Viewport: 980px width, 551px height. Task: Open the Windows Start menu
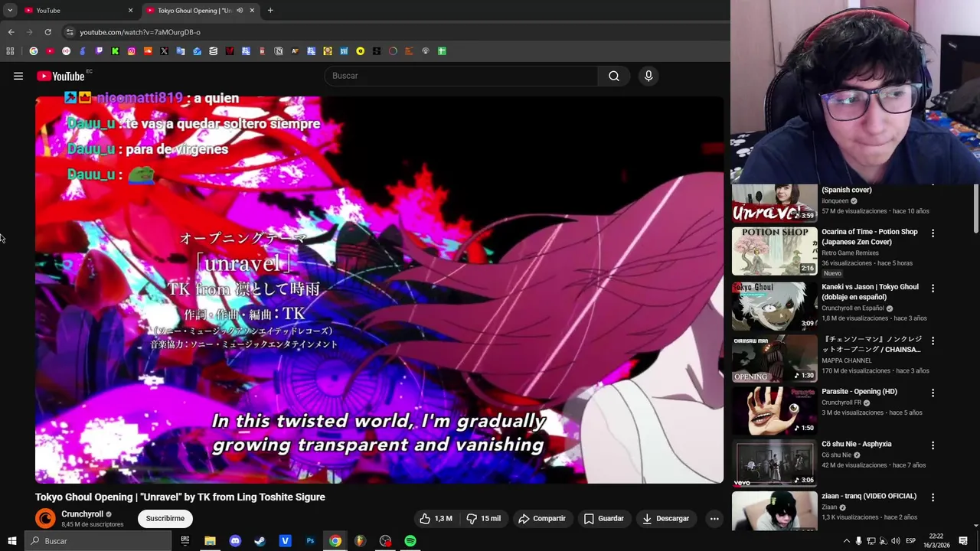[11, 541]
